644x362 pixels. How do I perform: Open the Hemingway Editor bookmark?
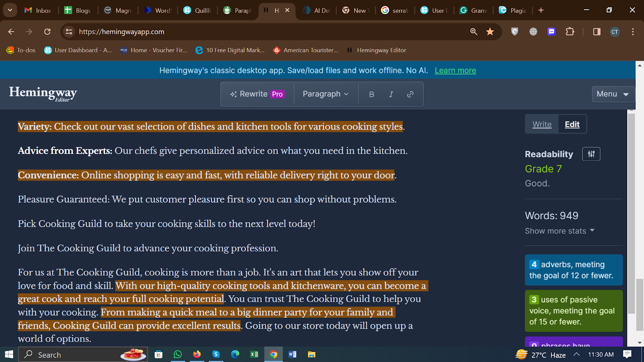[376, 50]
